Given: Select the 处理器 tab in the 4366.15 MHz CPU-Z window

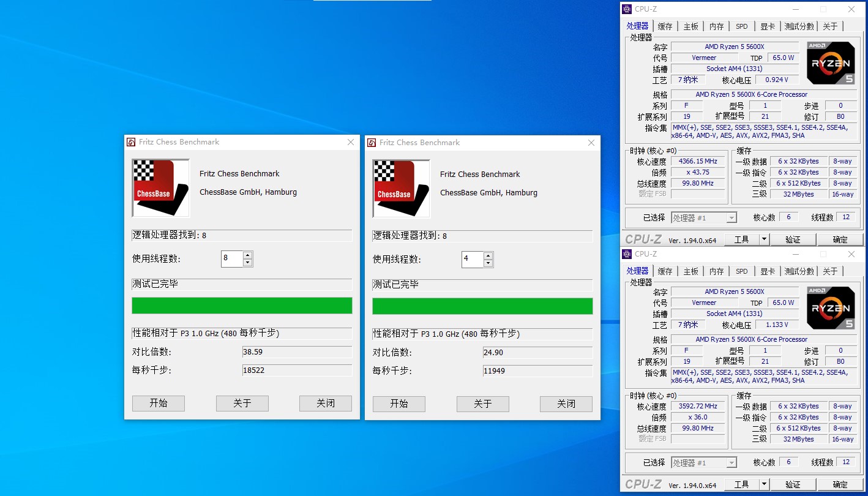Looking at the screenshot, I should tap(637, 26).
